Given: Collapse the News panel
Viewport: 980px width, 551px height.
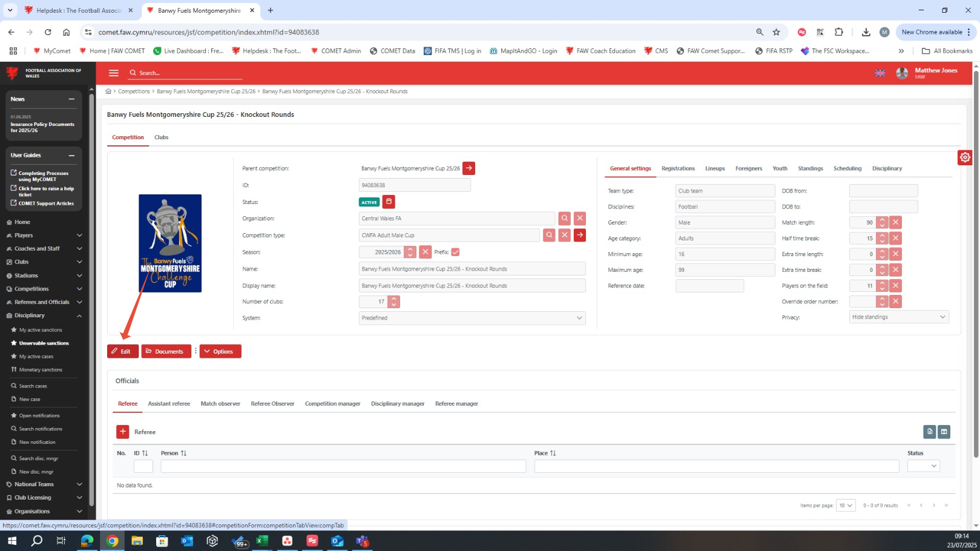Looking at the screenshot, I should pos(71,99).
